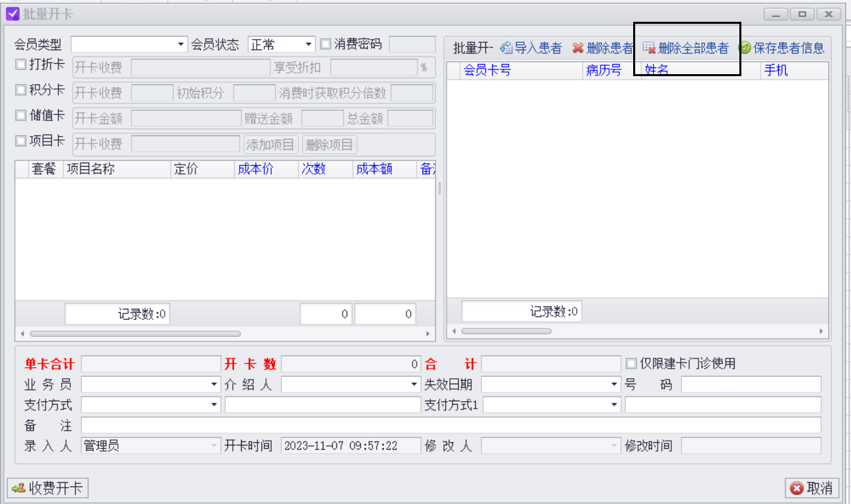Click the 消费时获取积分倍数 field
This screenshot has height=504, width=851.
(x=412, y=93)
